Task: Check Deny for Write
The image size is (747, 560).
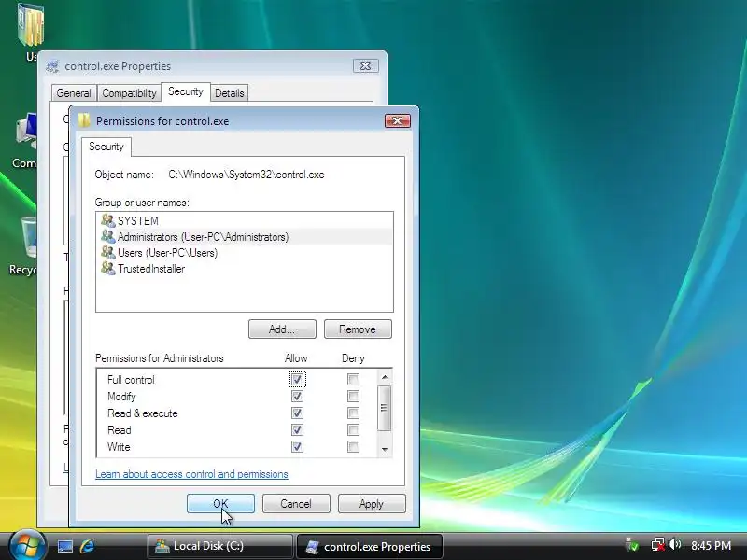Action: pos(353,447)
